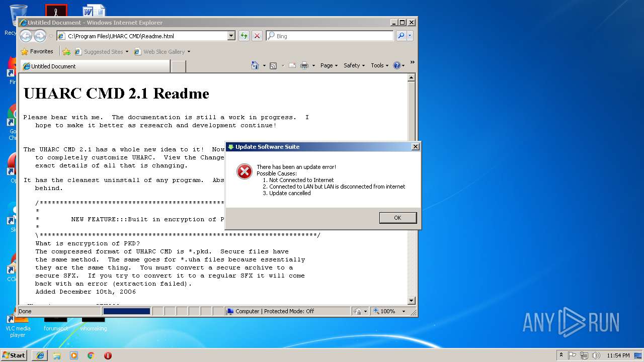Image resolution: width=644 pixels, height=362 pixels.
Task: Go forward with the IE Forward arrow
Action: [40, 36]
